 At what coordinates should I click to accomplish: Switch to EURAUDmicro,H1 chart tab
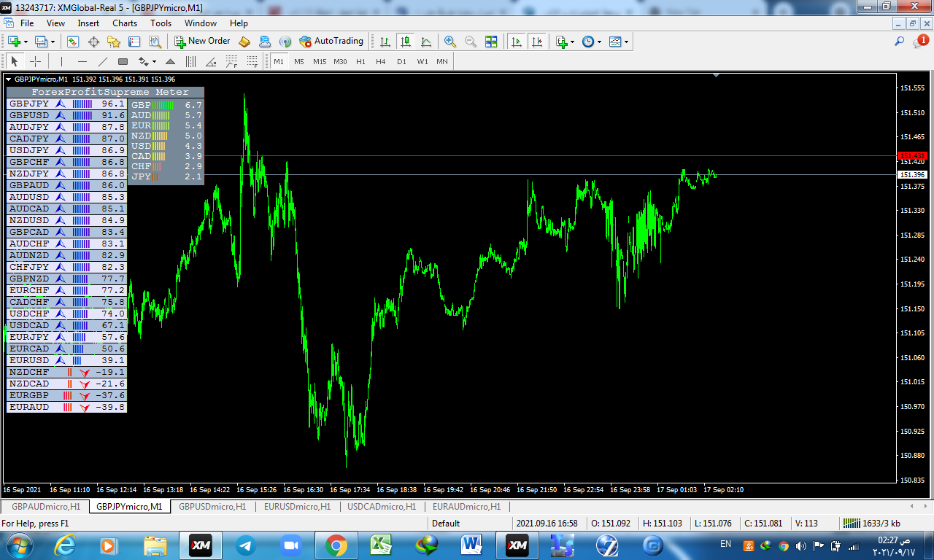(x=466, y=506)
